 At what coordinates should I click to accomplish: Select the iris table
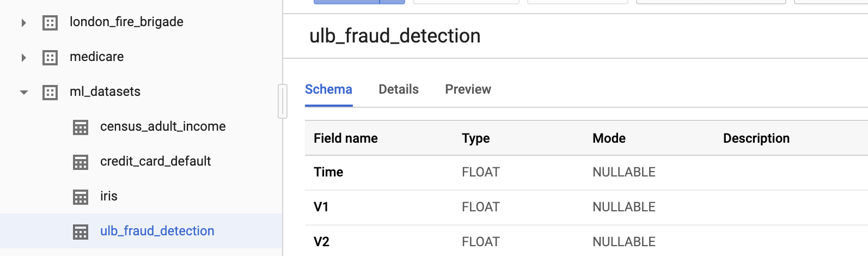point(109,196)
